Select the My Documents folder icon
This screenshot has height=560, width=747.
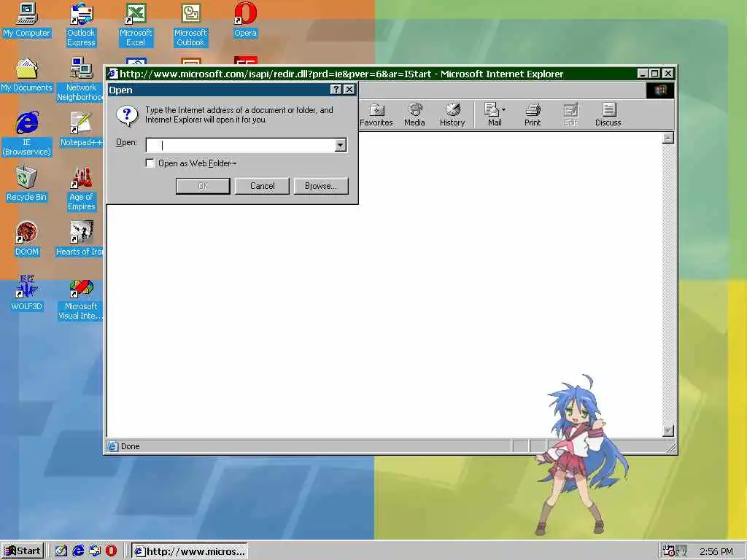27,75
